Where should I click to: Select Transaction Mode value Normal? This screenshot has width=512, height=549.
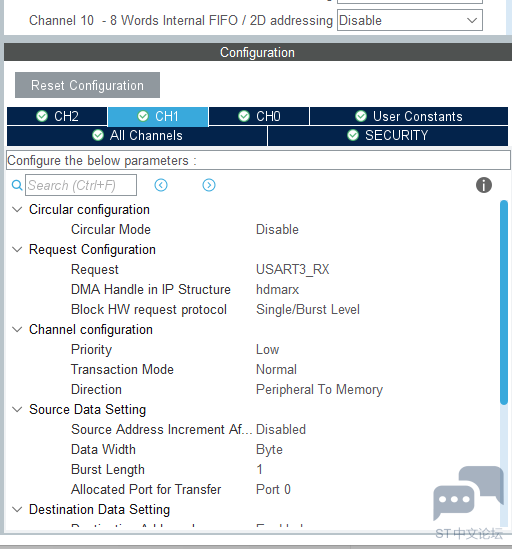tap(276, 369)
